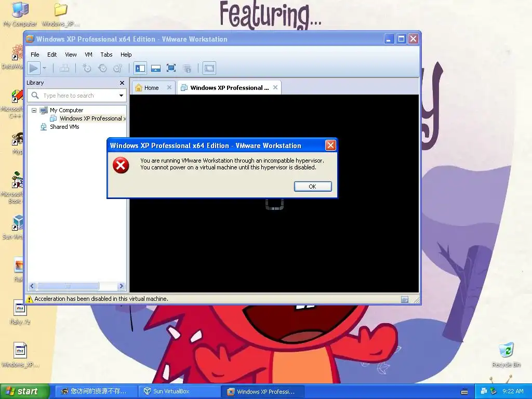The height and width of the screenshot is (399, 532).
Task: Click the keyboard icon in the taskbar
Action: [464, 392]
